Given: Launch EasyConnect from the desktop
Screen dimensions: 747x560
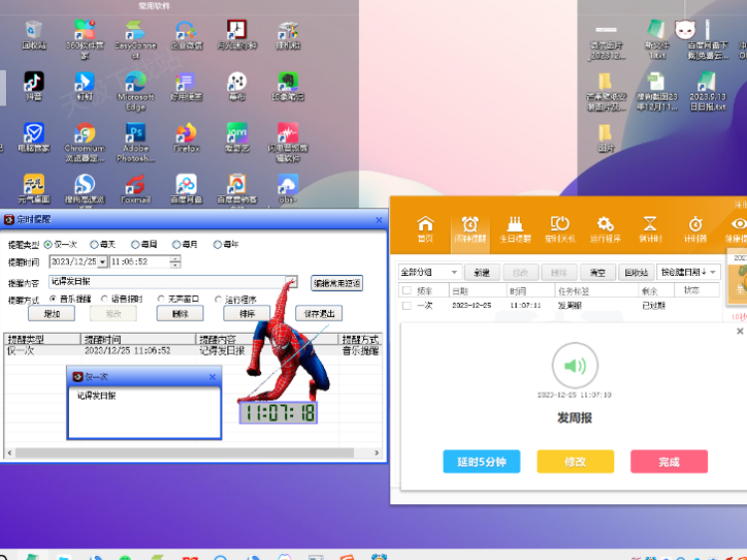Looking at the screenshot, I should (x=136, y=39).
